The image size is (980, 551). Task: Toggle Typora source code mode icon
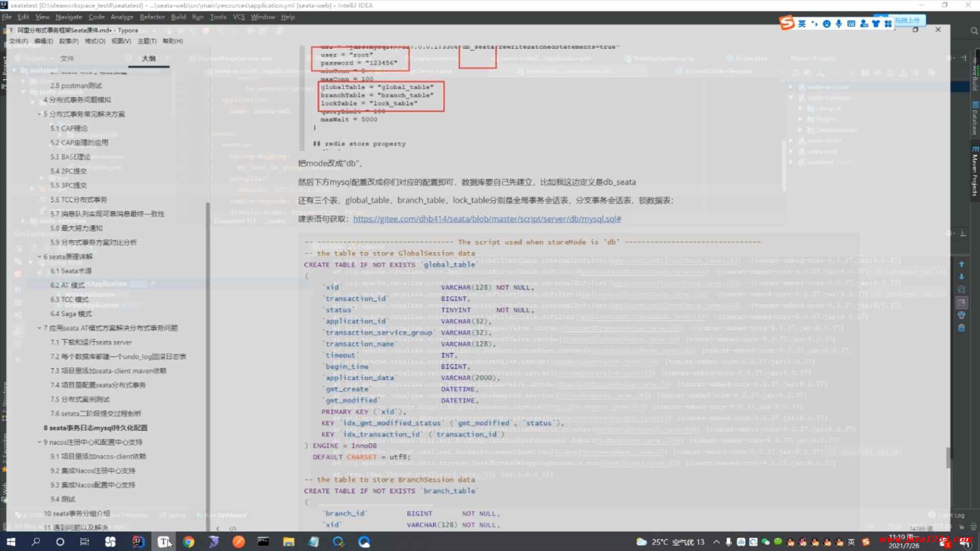[x=232, y=529]
